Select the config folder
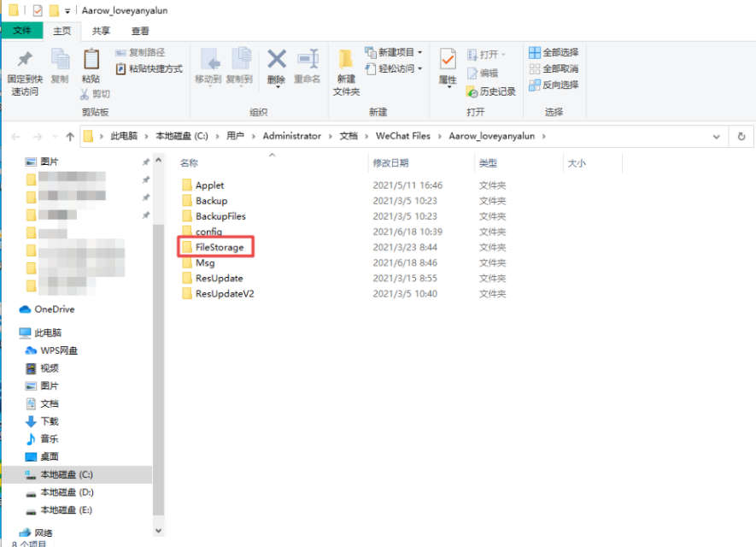 point(208,232)
